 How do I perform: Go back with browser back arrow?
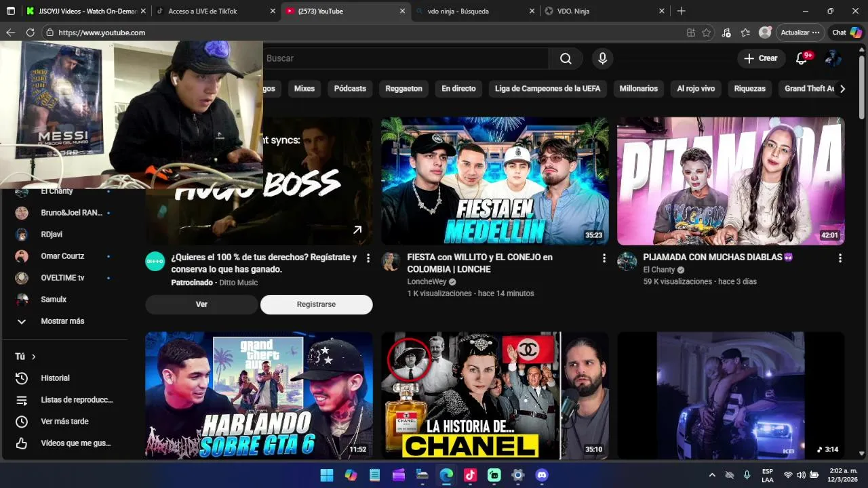(x=10, y=33)
